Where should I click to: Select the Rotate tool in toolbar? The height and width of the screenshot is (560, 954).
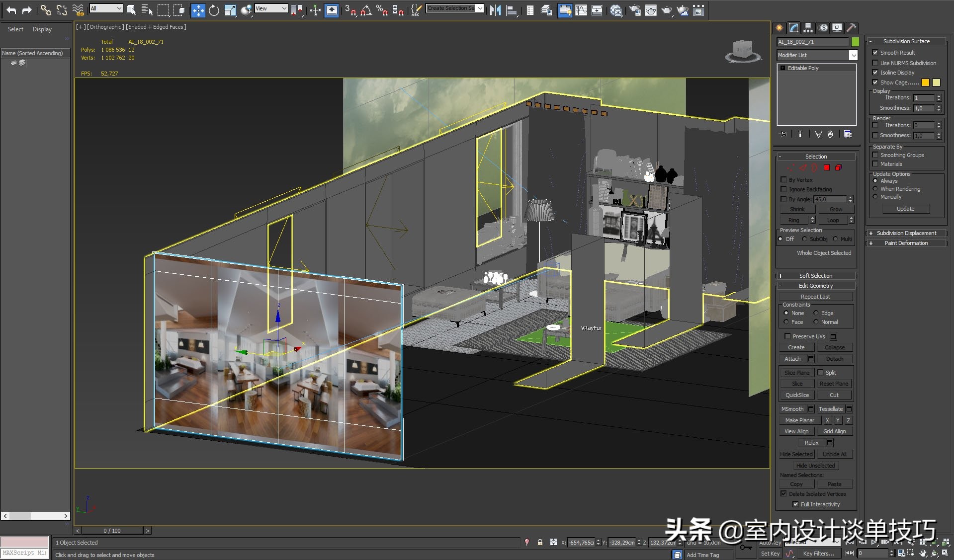(x=214, y=10)
